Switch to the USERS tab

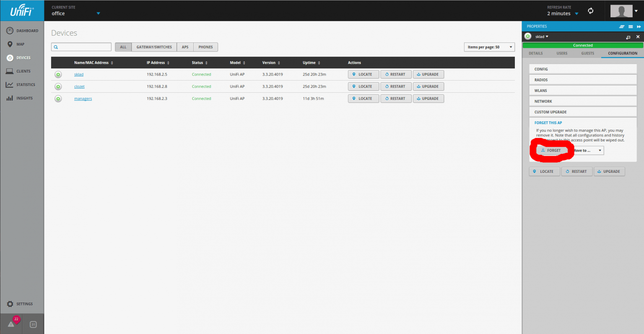pyautogui.click(x=562, y=53)
